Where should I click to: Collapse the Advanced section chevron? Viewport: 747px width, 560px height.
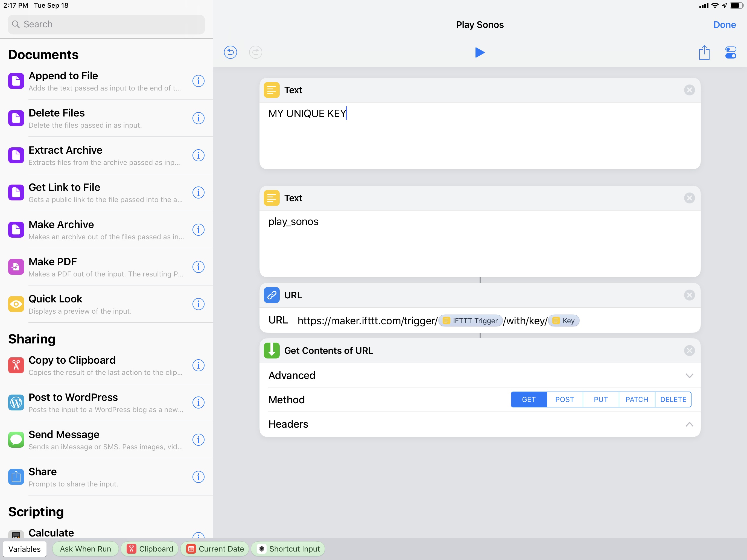pyautogui.click(x=689, y=376)
